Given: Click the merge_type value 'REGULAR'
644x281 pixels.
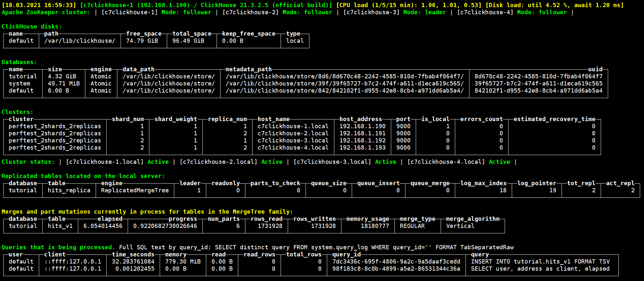Looking at the screenshot, I should click(x=412, y=226).
